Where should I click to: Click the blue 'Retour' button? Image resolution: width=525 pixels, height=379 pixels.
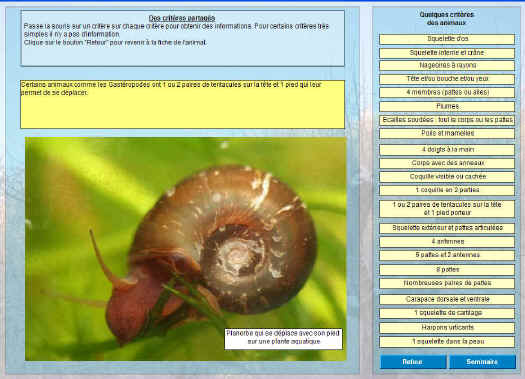pos(413,362)
